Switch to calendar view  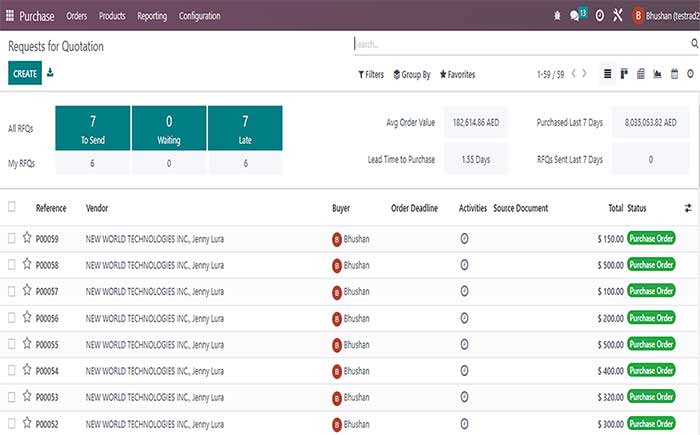(674, 74)
